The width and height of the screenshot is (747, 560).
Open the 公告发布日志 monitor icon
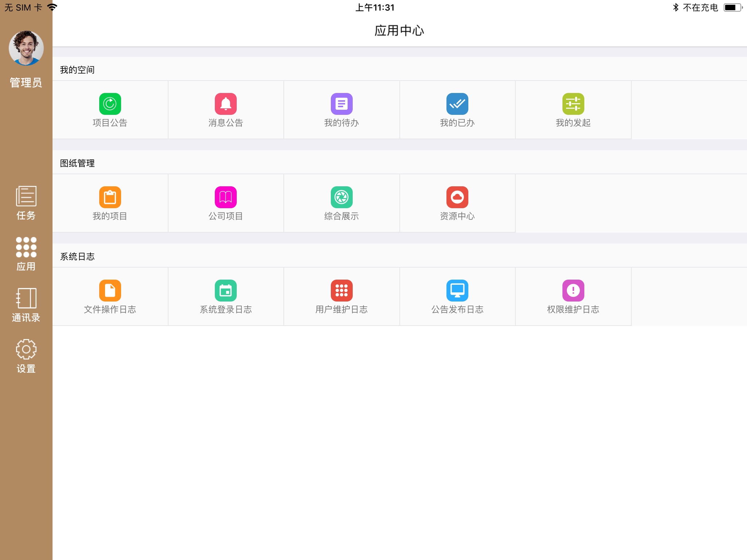(x=457, y=291)
